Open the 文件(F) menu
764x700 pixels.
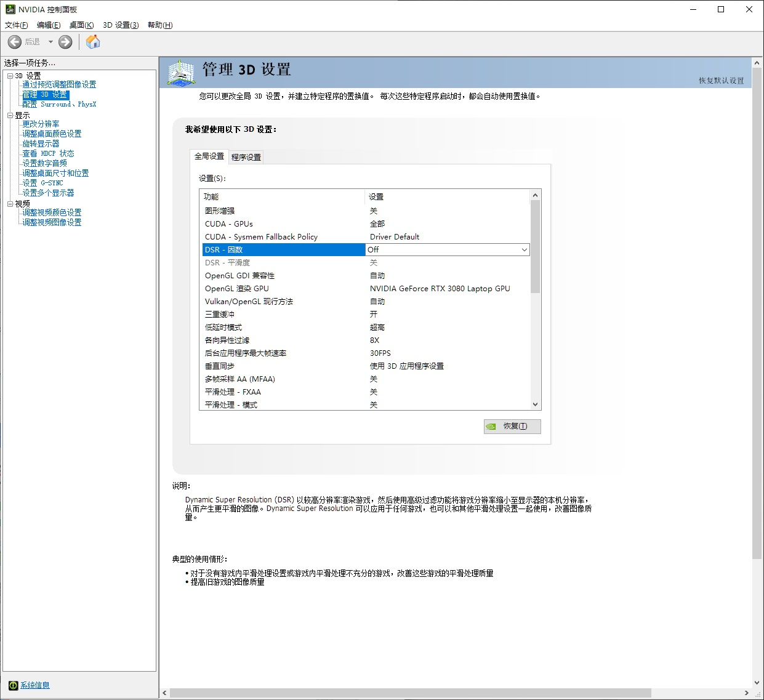pyautogui.click(x=17, y=25)
